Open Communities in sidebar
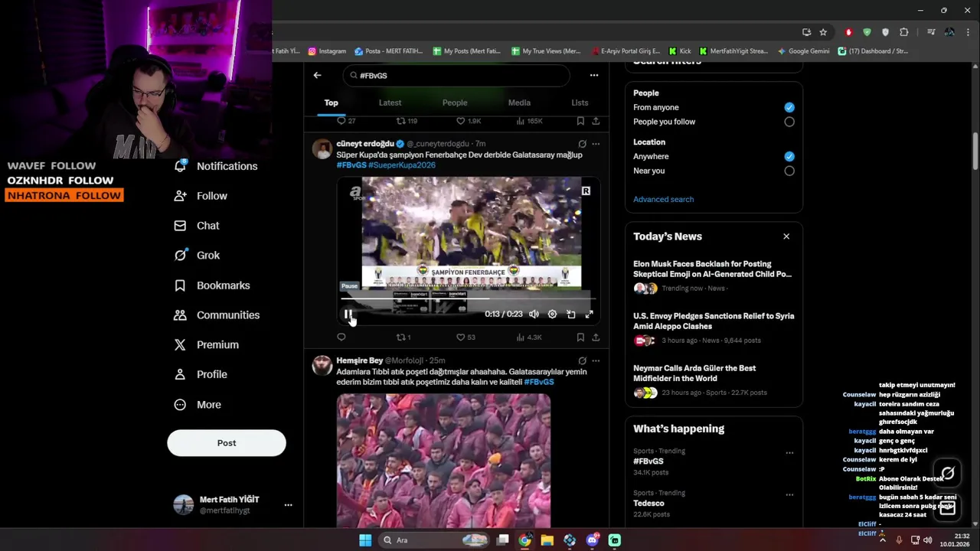980x551 pixels. [217, 315]
